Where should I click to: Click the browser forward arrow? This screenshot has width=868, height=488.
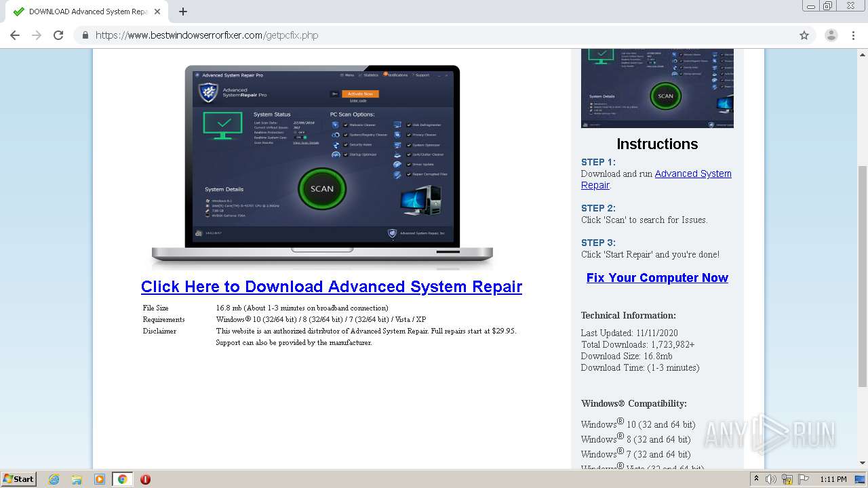pyautogui.click(x=37, y=35)
